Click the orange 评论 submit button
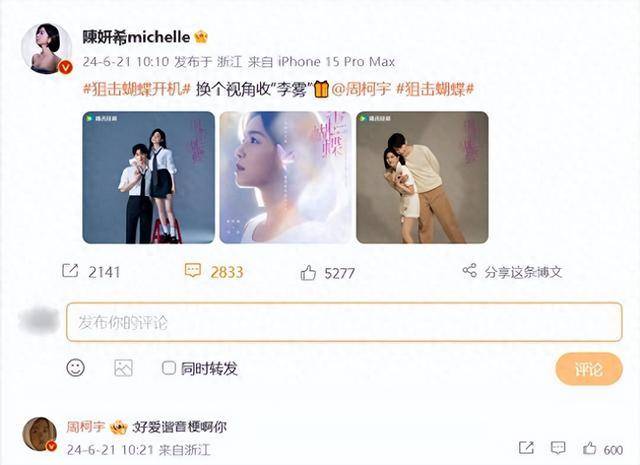Viewport: 640px width, 465px height. point(589,369)
